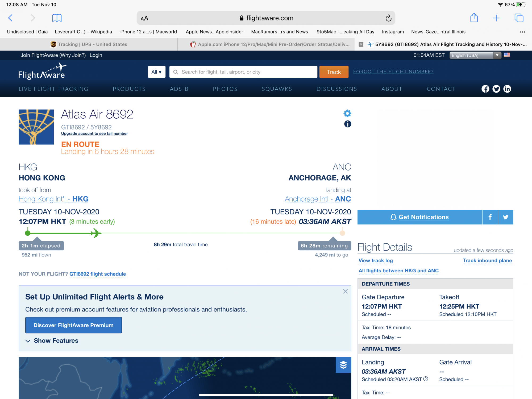Tap Safari share sheet icon
The height and width of the screenshot is (399, 532).
[x=474, y=18]
